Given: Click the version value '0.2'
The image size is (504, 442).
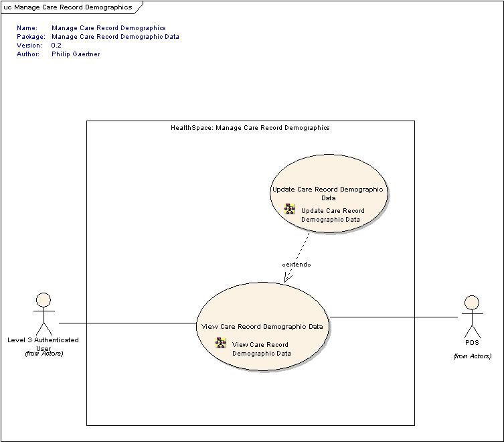Looking at the screenshot, I should pyautogui.click(x=56, y=46).
